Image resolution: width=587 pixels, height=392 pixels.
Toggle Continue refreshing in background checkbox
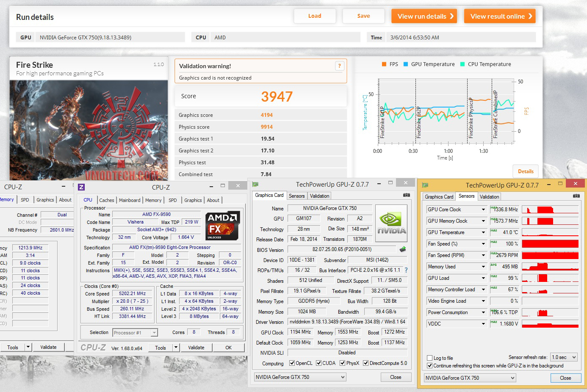pyautogui.click(x=430, y=366)
